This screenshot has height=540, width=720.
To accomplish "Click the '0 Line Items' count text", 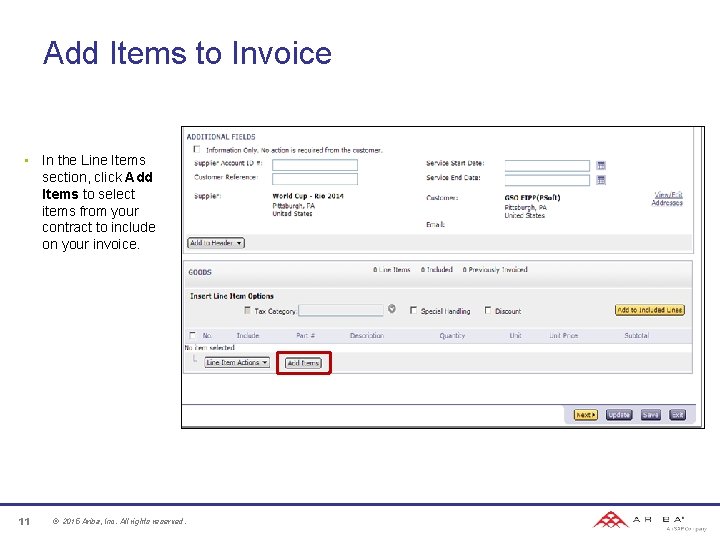I will [392, 270].
